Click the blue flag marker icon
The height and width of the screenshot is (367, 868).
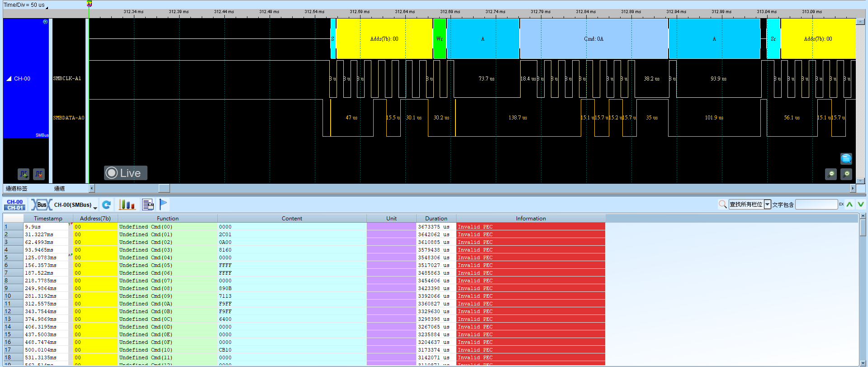tap(163, 205)
